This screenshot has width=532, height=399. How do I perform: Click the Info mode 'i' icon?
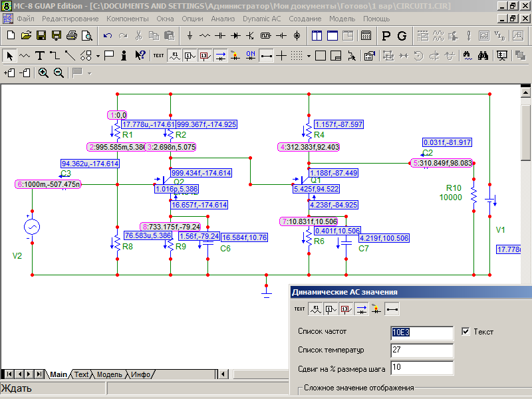pos(124,55)
